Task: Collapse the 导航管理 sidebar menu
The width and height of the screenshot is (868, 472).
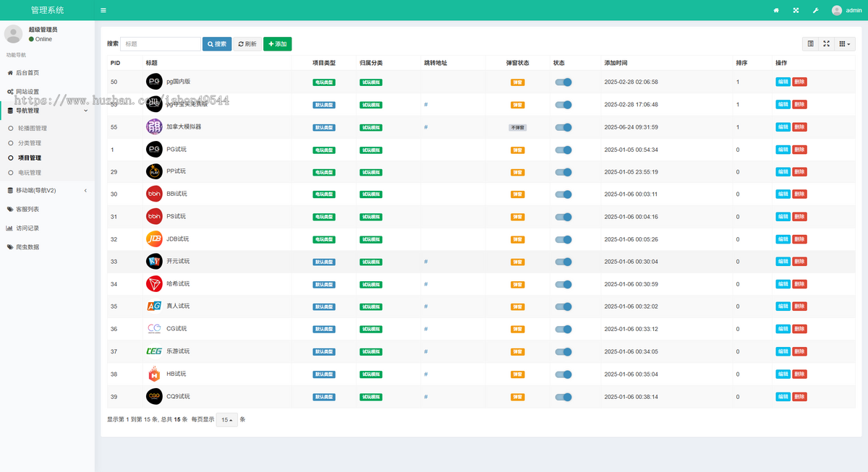Action: coord(47,111)
